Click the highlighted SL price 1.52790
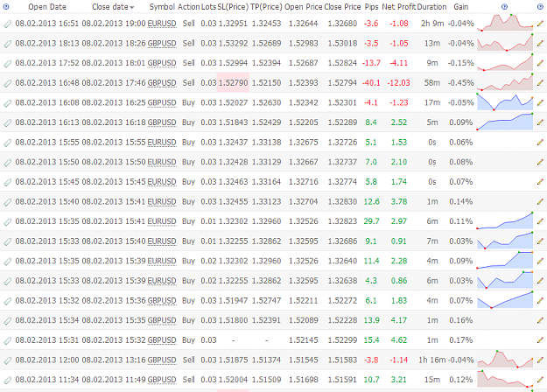 click(233, 83)
